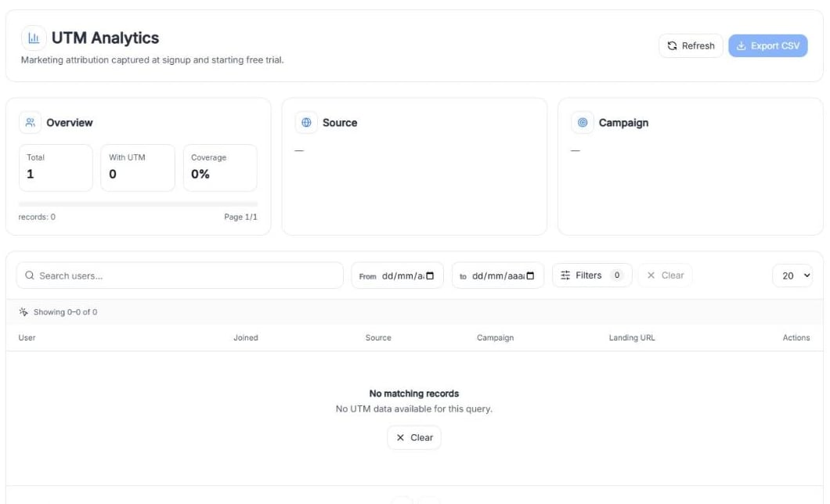Click the UTM Analytics page title
The image size is (830, 504).
[106, 38]
